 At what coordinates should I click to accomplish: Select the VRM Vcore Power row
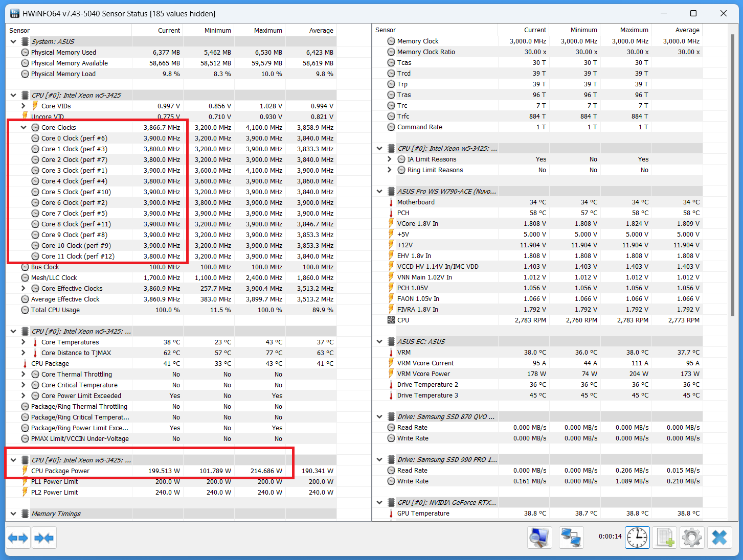(537, 374)
